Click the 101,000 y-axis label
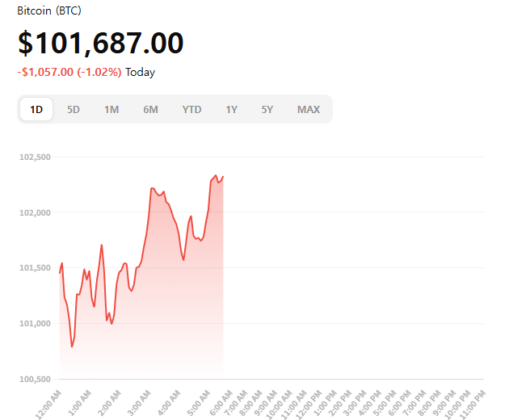 pos(35,323)
